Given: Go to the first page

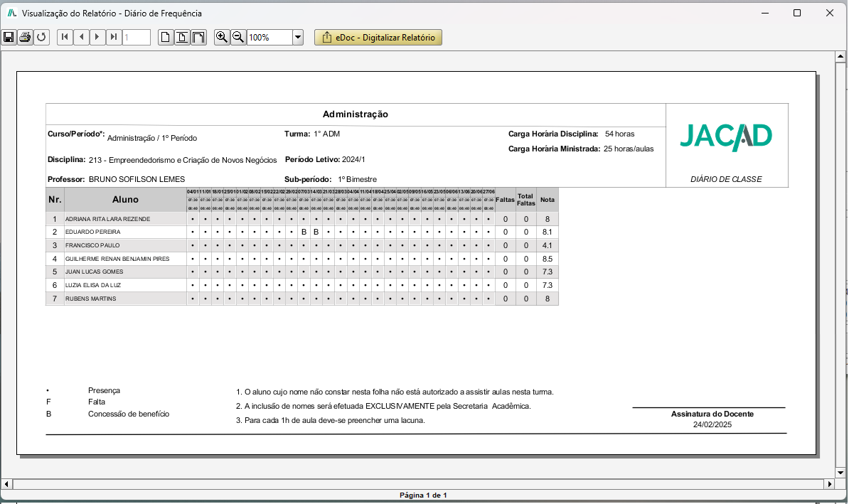Looking at the screenshot, I should pos(65,38).
